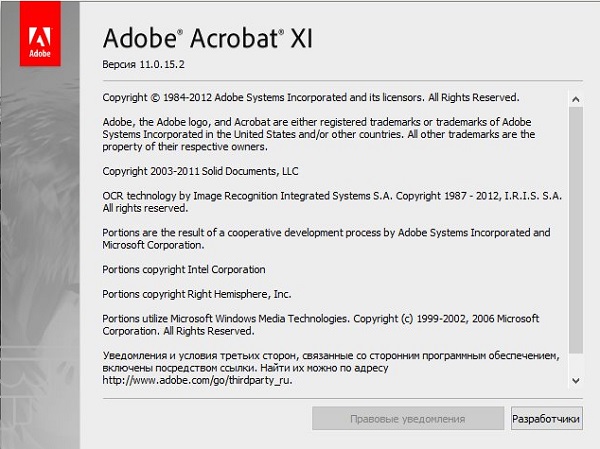Image resolution: width=600 pixels, height=449 pixels.
Task: Click the scroll up arrow
Action: pyautogui.click(x=575, y=99)
